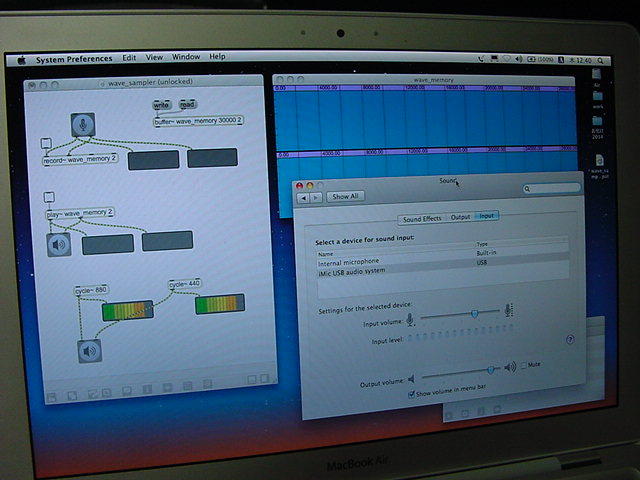Image resolution: width=640 pixels, height=480 pixels.
Task: Uncheck Show volume in menu bar
Action: point(412,395)
